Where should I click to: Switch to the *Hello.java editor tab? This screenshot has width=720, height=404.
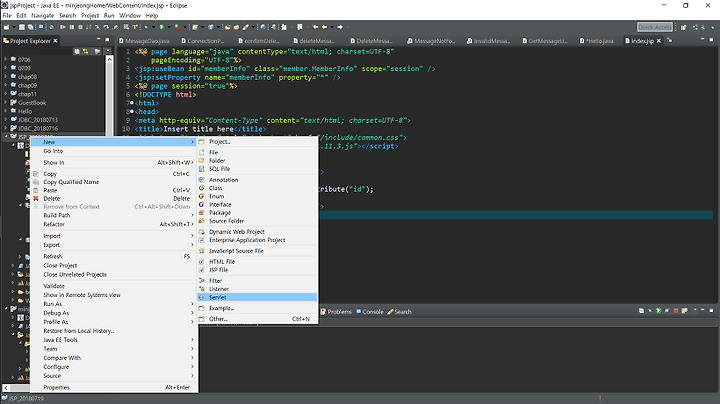pyautogui.click(x=596, y=41)
